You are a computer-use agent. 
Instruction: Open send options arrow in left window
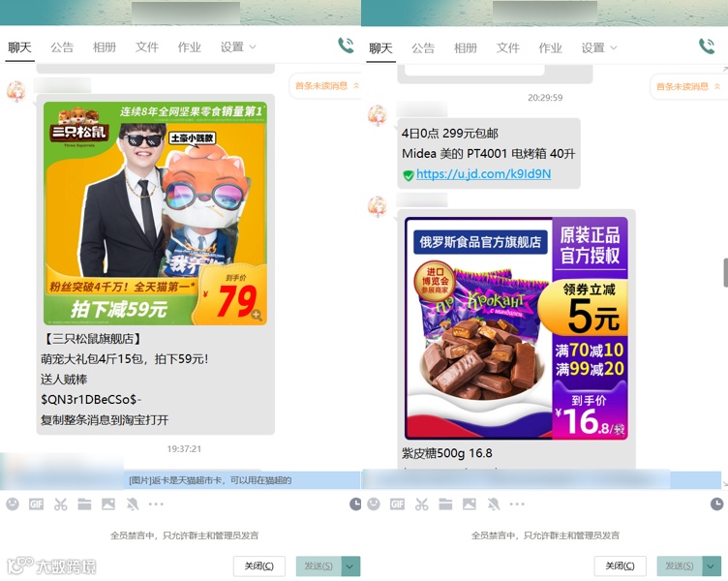350,566
